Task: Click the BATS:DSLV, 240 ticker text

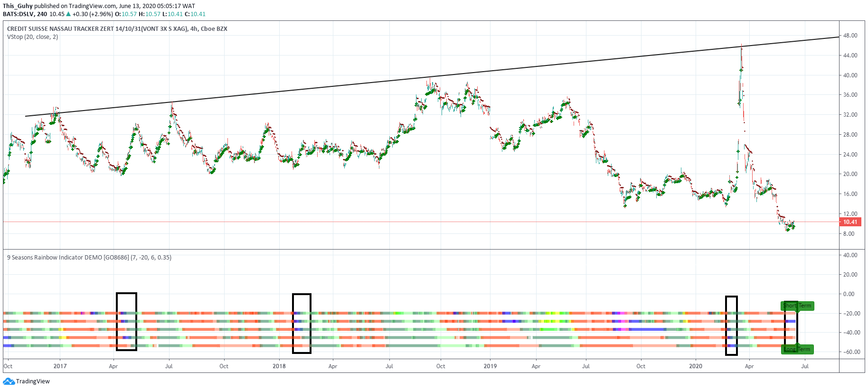Action: click(x=25, y=14)
